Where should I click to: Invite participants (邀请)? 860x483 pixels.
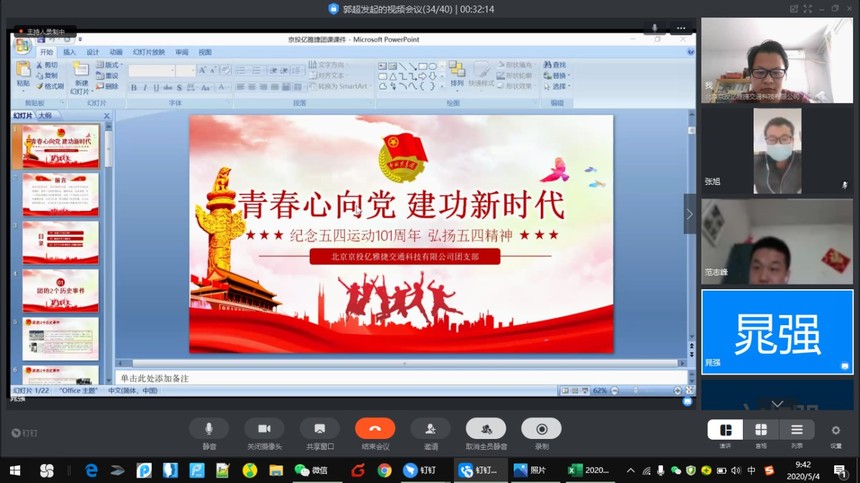[431, 429]
